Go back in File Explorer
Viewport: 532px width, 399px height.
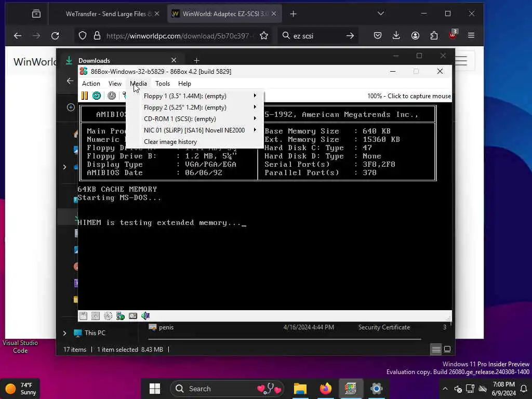(x=70, y=81)
